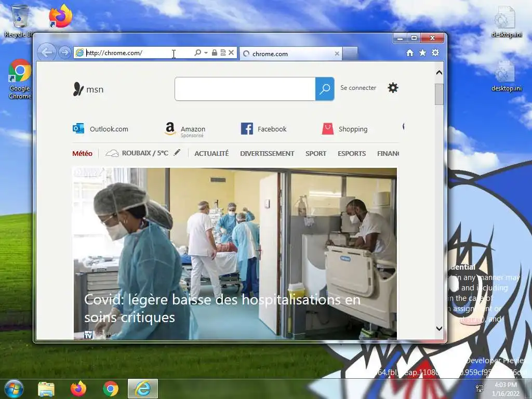Open the Shopping shortcut
532x399 pixels.
pyautogui.click(x=345, y=129)
